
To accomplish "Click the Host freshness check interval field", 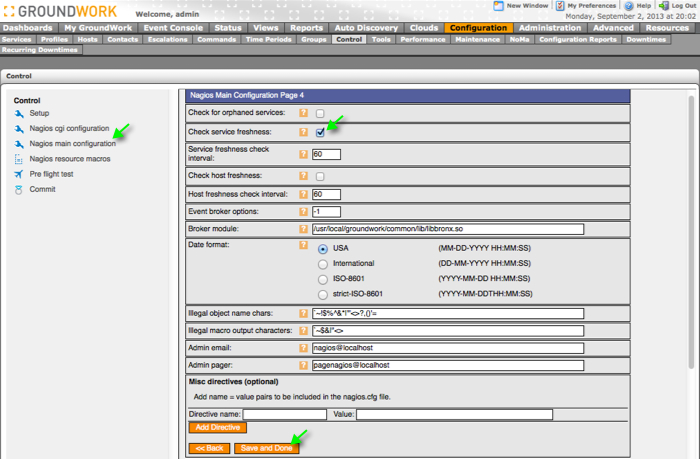I will [326, 194].
